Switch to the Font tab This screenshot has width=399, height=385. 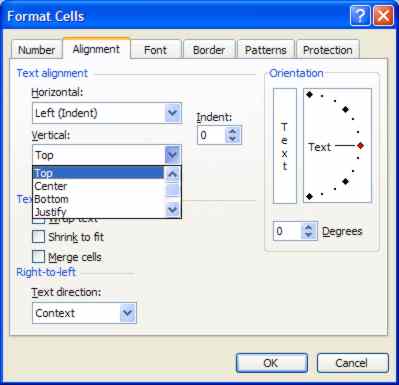coord(155,50)
